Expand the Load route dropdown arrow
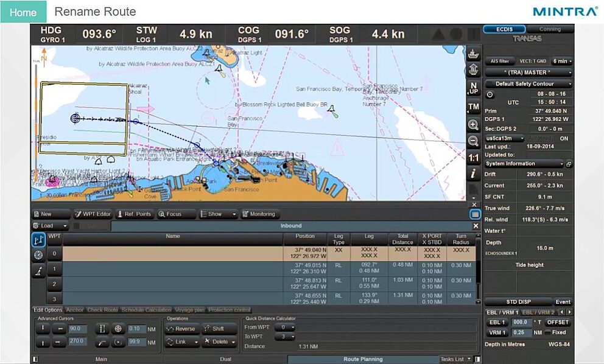604x364 pixels. [x=65, y=226]
